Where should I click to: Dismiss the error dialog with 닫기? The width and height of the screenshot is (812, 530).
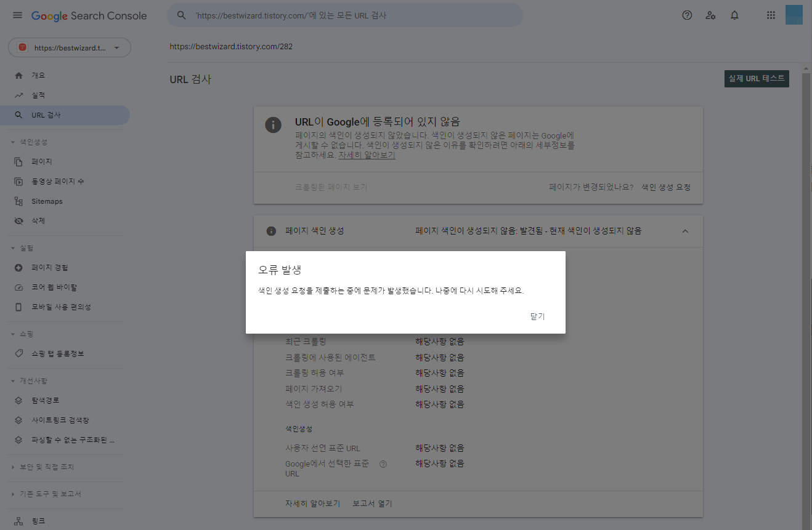pos(536,316)
